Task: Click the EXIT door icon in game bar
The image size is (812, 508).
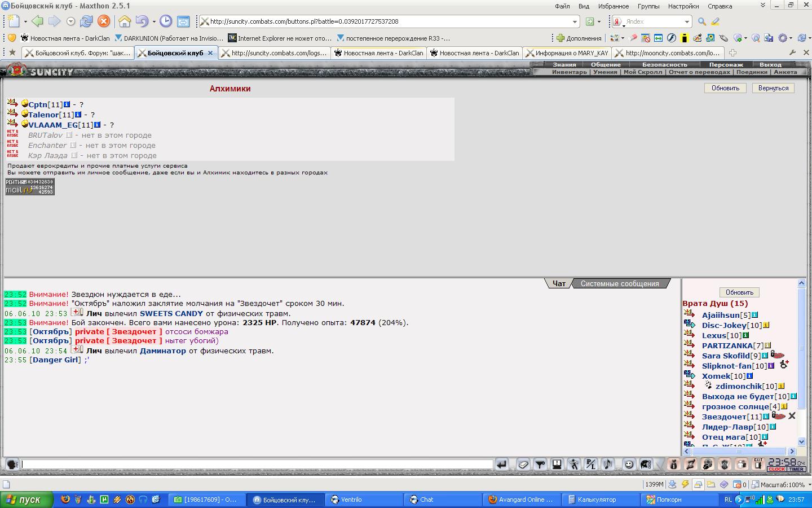Action: (x=758, y=464)
